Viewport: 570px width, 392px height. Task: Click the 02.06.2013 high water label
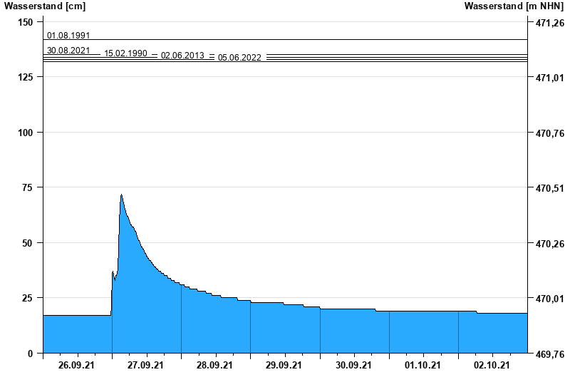click(182, 56)
